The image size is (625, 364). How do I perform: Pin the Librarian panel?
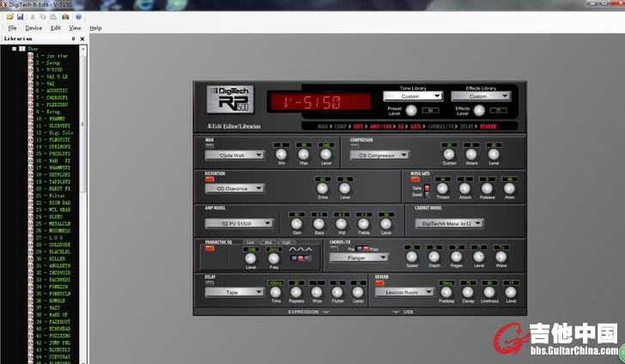point(74,39)
